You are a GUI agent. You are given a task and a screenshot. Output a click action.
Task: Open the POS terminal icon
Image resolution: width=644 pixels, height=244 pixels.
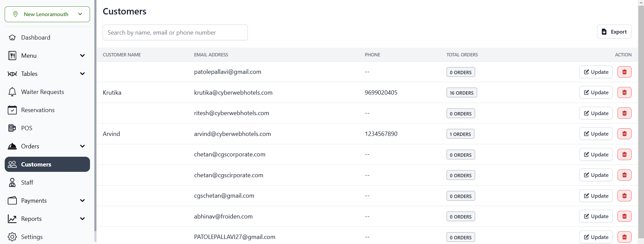tap(12, 128)
